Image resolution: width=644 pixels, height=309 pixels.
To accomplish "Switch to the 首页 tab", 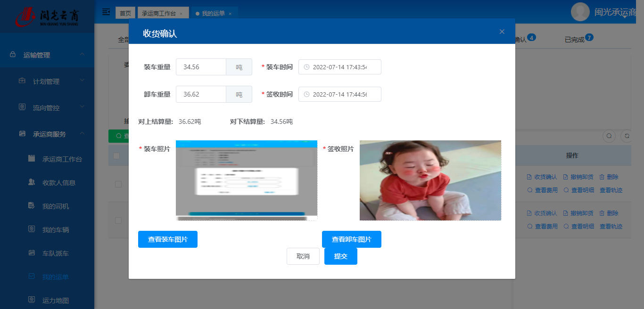I will tap(125, 13).
